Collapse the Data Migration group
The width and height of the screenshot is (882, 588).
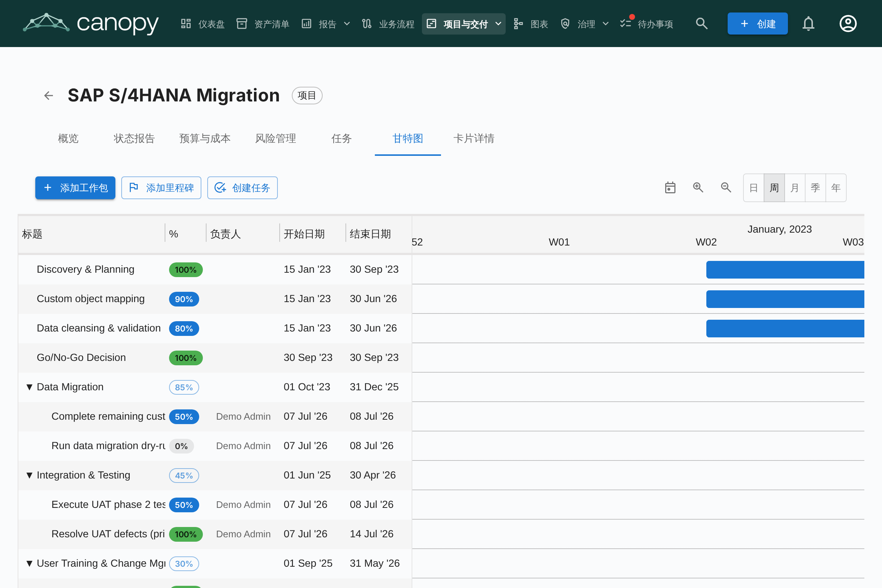[29, 387]
